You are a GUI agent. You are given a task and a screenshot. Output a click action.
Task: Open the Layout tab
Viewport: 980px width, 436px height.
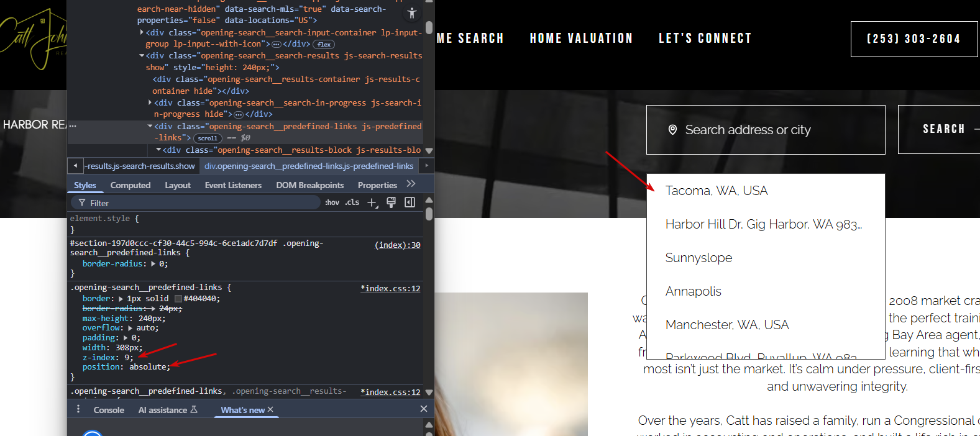click(x=178, y=185)
